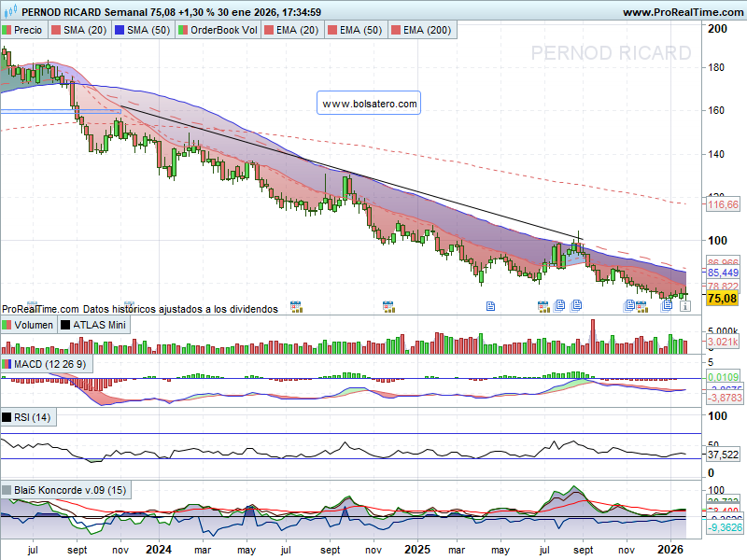
Task: Click the 140 price scale label
Action: (x=716, y=154)
